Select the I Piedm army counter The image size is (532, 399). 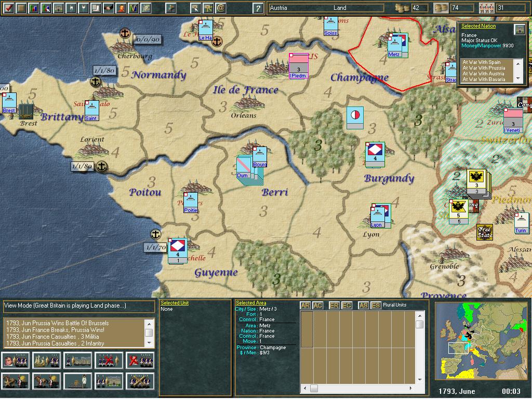click(x=299, y=66)
